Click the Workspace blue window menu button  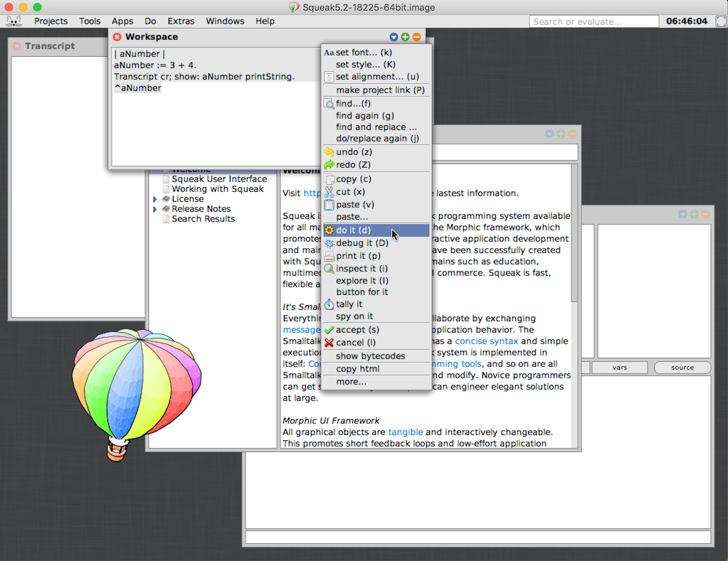click(x=394, y=37)
